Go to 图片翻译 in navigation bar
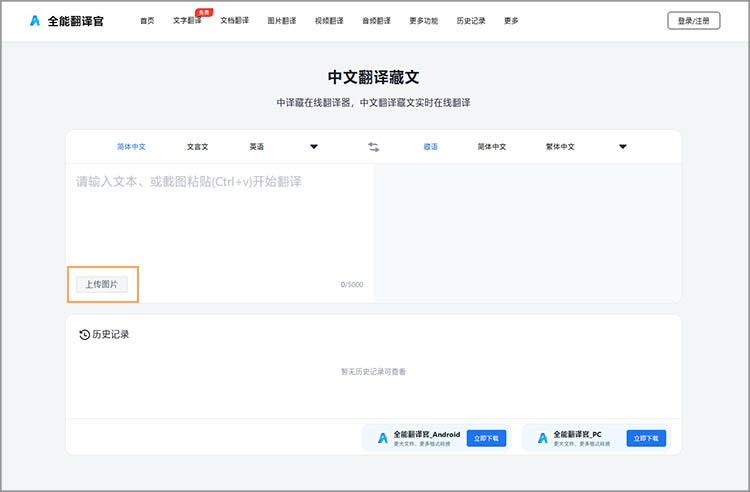The image size is (750, 492). [x=281, y=20]
